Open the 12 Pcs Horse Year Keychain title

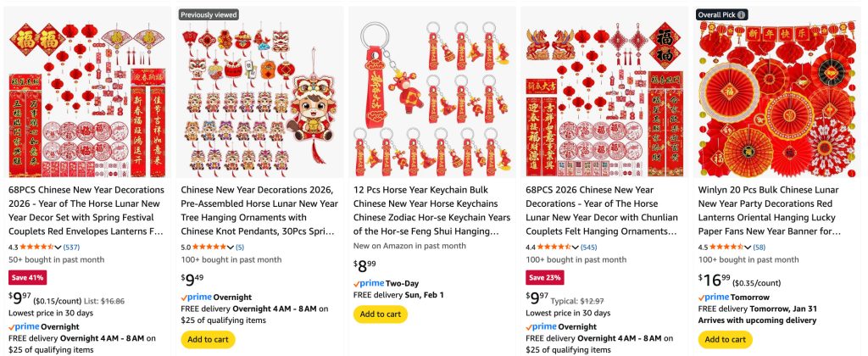[x=431, y=210]
